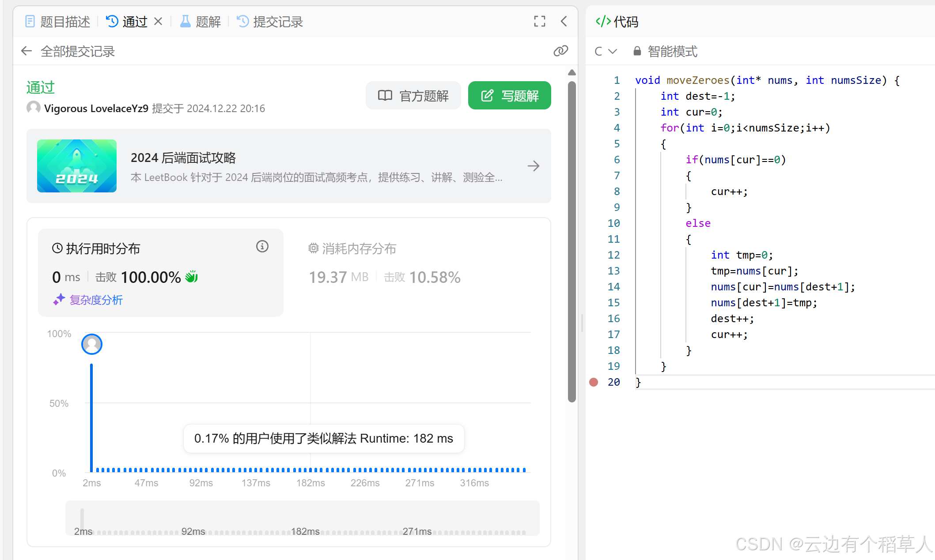Image resolution: width=935 pixels, height=560 pixels.
Task: Click the fullscreen expand icon
Action: [539, 21]
